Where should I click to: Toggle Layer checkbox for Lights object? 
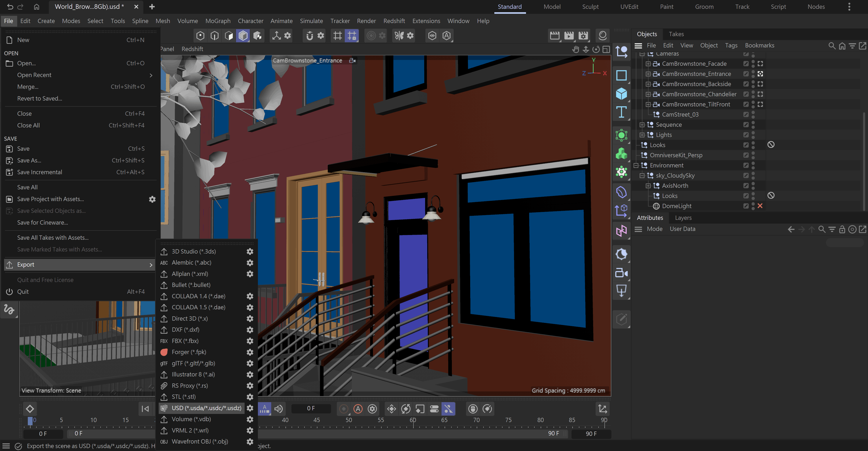pos(746,135)
